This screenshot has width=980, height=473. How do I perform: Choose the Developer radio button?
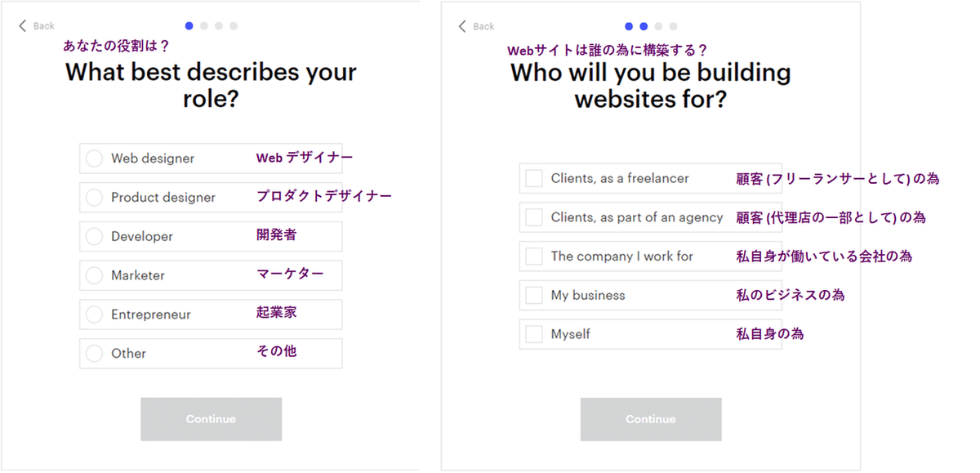95,237
